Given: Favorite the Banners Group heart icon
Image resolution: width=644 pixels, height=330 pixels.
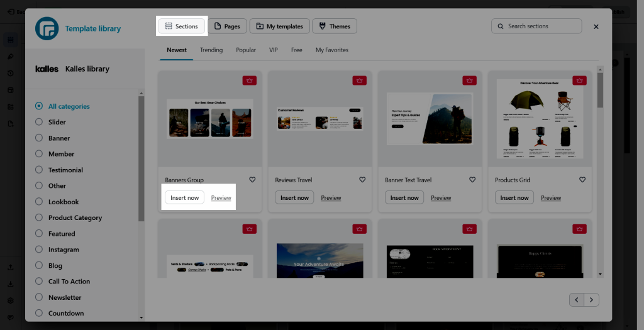Looking at the screenshot, I should click(252, 180).
